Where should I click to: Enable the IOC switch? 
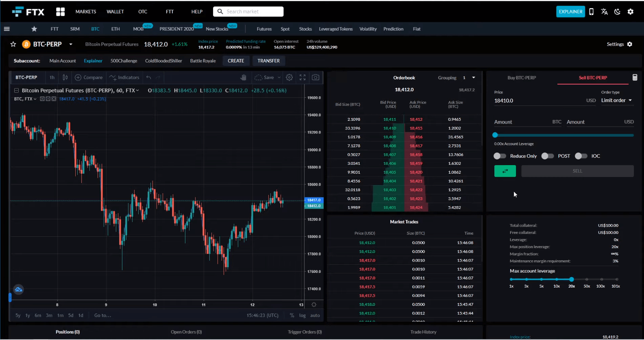pyautogui.click(x=581, y=156)
